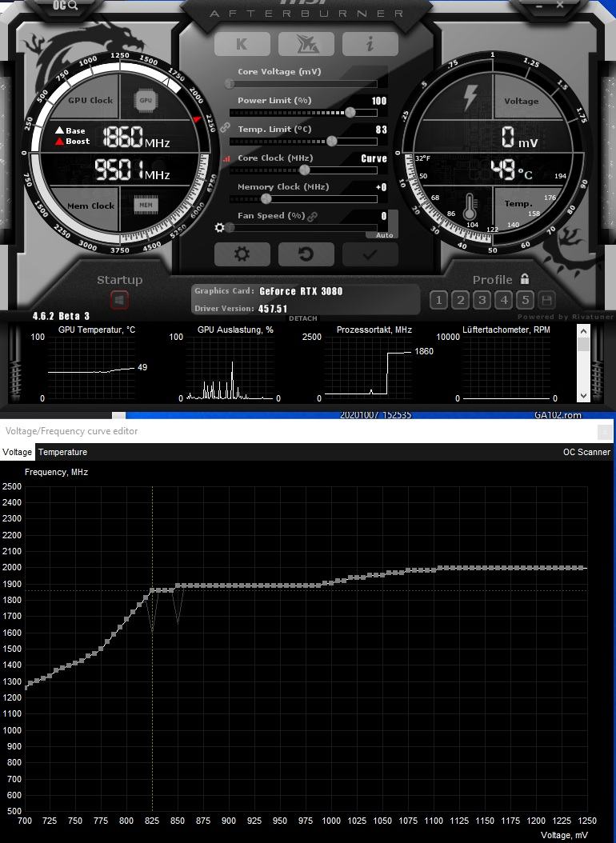
Task: Click the Temp. Limit slider handle
Action: click(x=332, y=141)
